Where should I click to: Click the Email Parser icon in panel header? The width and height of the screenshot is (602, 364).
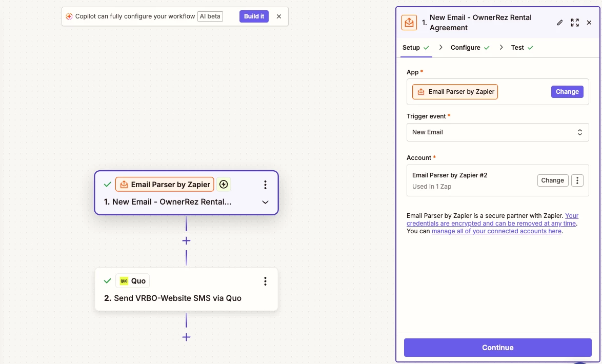click(409, 23)
